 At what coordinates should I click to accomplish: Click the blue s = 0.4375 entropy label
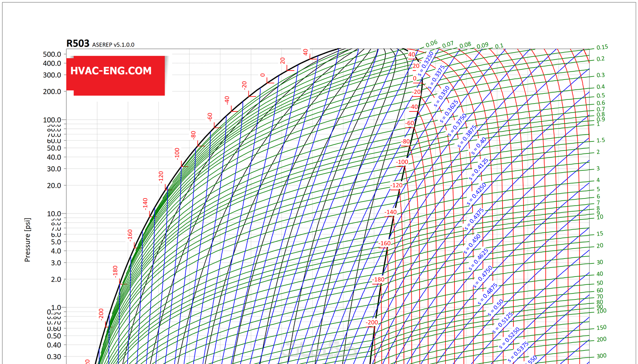(474, 219)
